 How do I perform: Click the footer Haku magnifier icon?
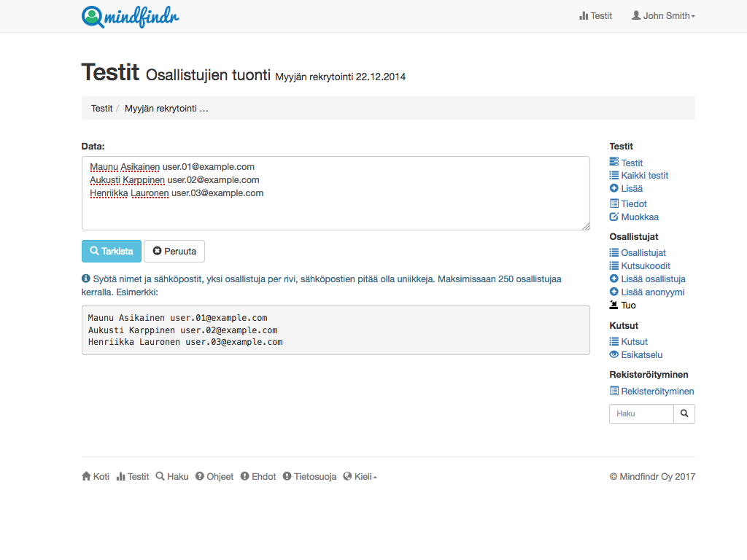[x=160, y=476]
